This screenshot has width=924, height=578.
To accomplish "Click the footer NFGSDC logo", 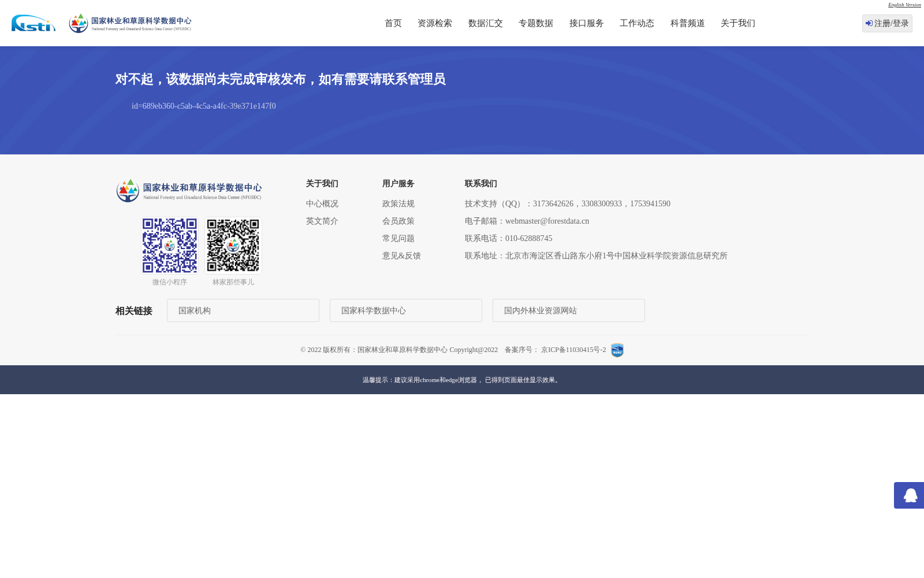I will pyautogui.click(x=189, y=190).
